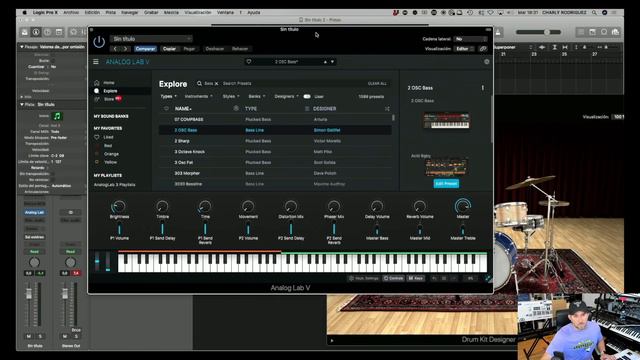Toggle Compare button in plugin header
Image resolution: width=640 pixels, height=360 pixels.
click(145, 49)
